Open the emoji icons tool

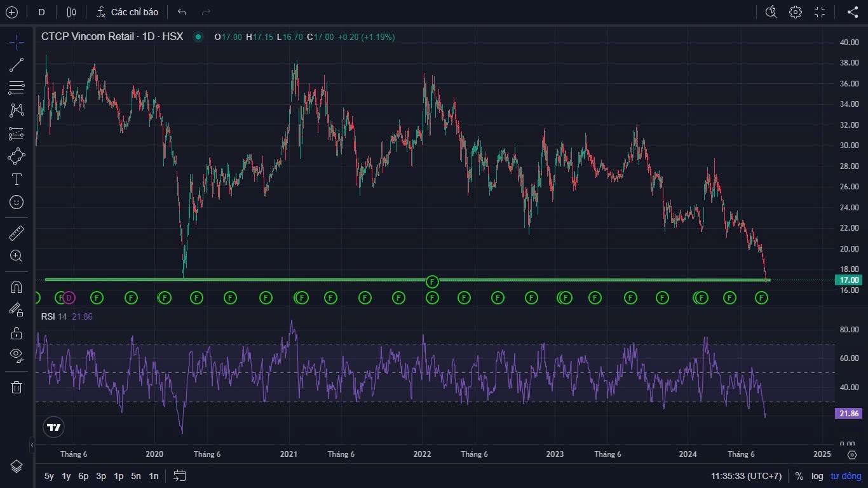point(17,202)
